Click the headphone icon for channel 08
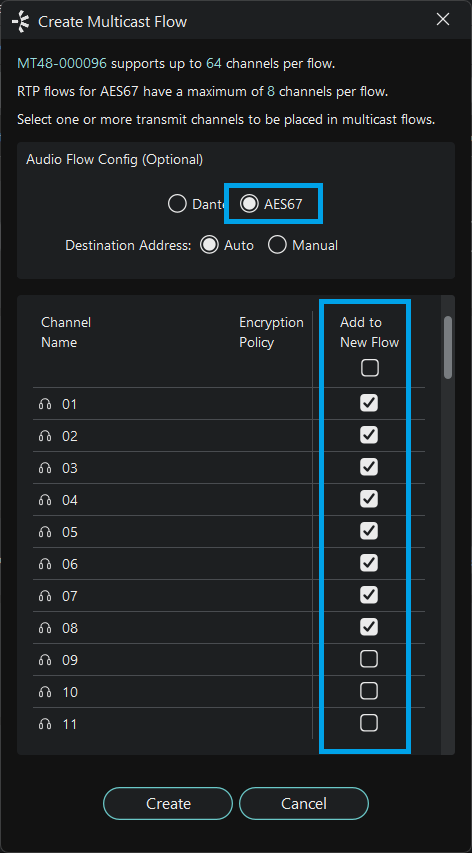Screen dimensions: 472x853 45,628
